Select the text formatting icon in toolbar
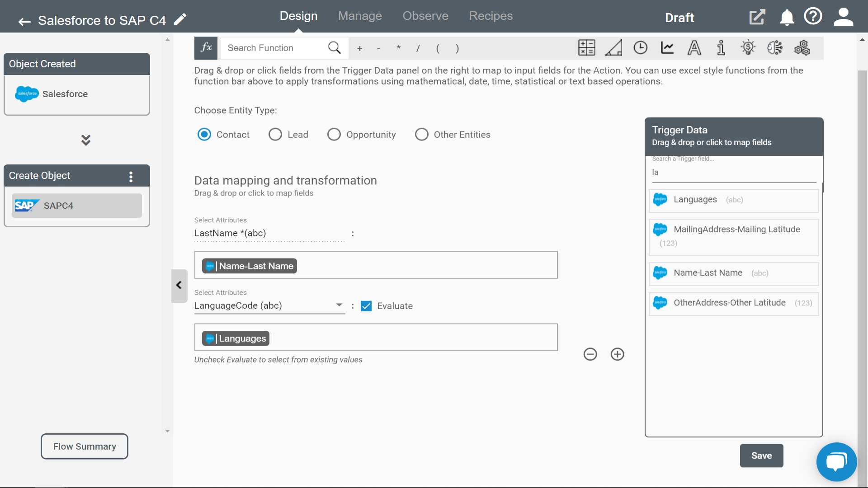The height and width of the screenshot is (488, 868). pos(694,47)
